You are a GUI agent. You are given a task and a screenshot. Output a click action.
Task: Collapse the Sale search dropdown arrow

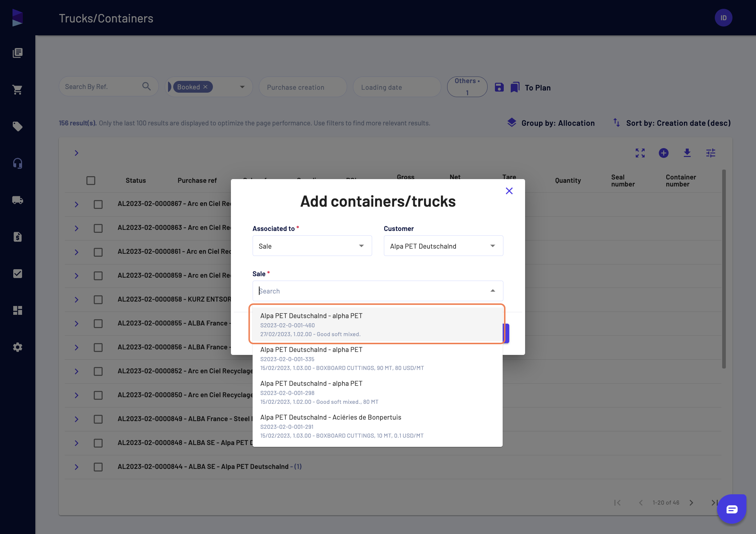point(493,291)
